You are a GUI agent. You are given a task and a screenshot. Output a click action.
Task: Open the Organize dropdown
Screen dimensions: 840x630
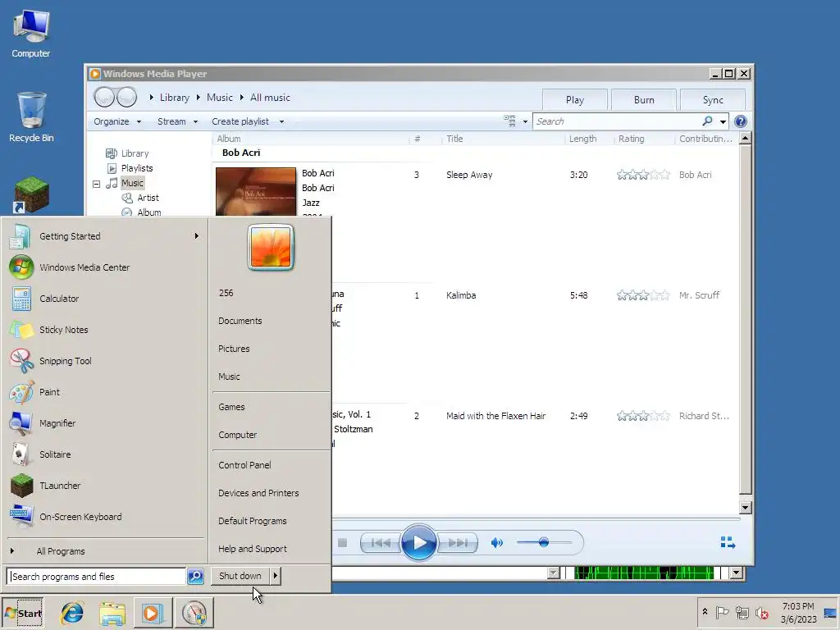(117, 121)
